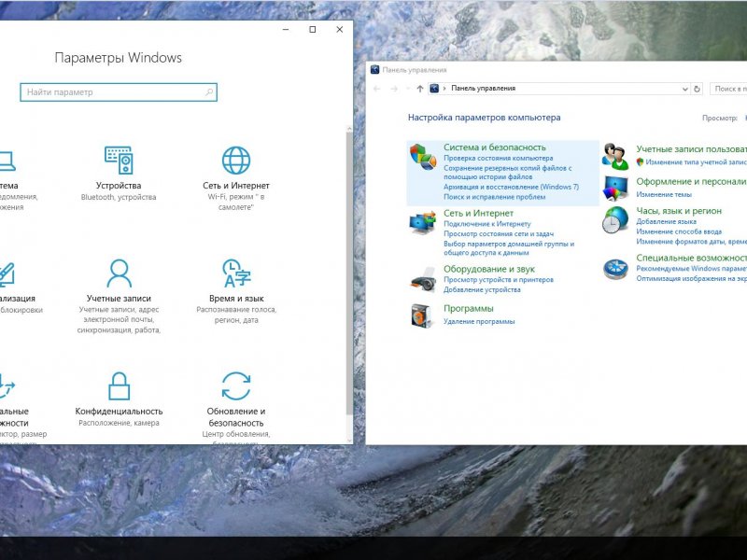Open Поиск и исправление проблем link
The width and height of the screenshot is (747, 560).
tap(495, 197)
